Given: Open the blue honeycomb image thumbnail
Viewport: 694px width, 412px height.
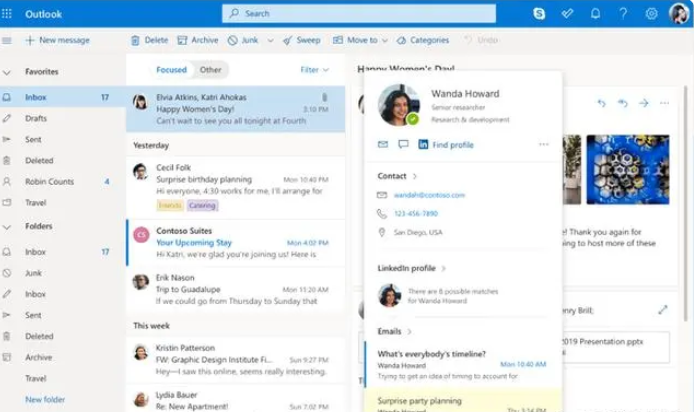Looking at the screenshot, I should [x=628, y=169].
